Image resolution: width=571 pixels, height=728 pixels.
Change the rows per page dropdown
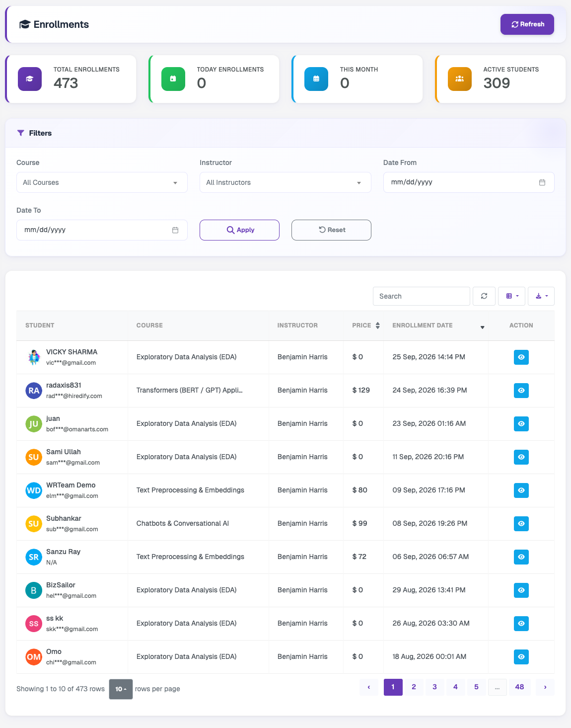121,689
